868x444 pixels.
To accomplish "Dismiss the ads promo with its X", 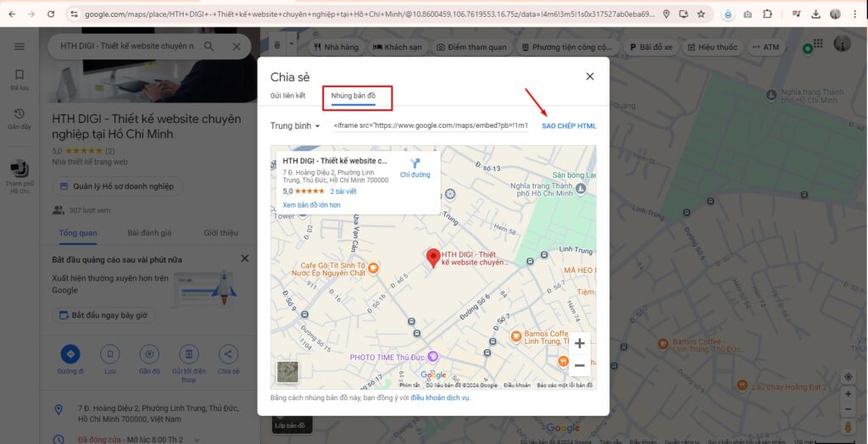I will tap(245, 258).
